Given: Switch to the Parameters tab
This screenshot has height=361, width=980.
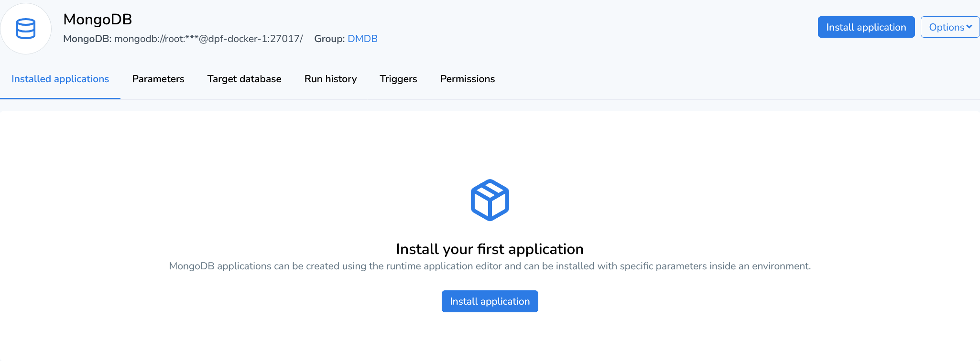Looking at the screenshot, I should tap(158, 79).
